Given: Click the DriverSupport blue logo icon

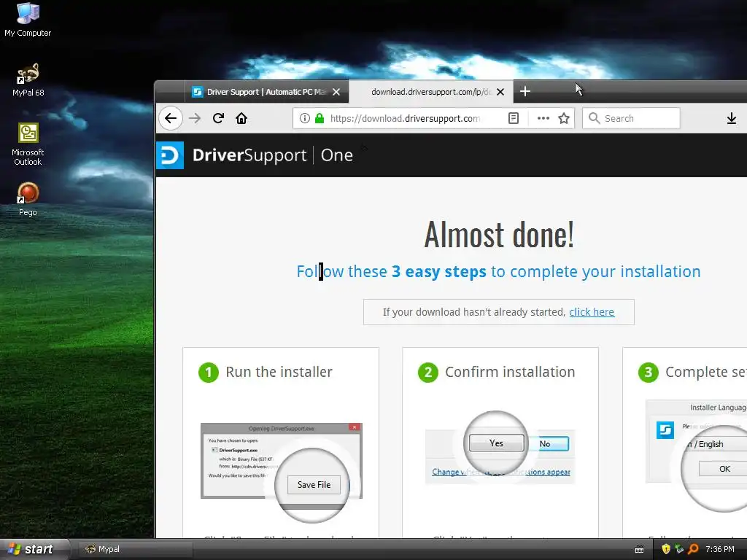Looking at the screenshot, I should [x=170, y=155].
